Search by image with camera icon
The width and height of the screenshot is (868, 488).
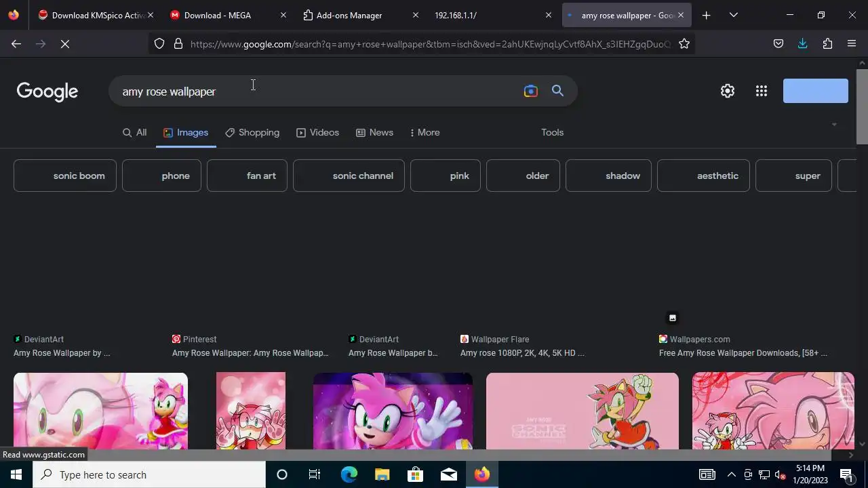(x=531, y=91)
